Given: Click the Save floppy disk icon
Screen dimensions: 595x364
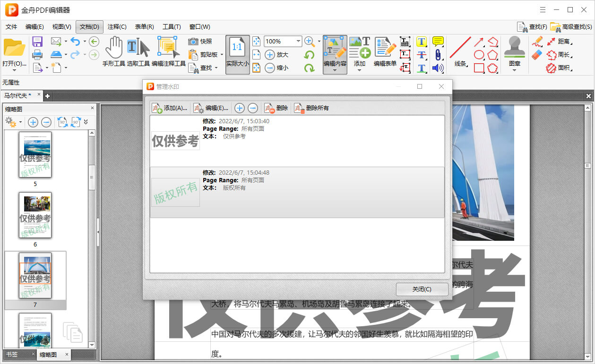Looking at the screenshot, I should click(37, 42).
